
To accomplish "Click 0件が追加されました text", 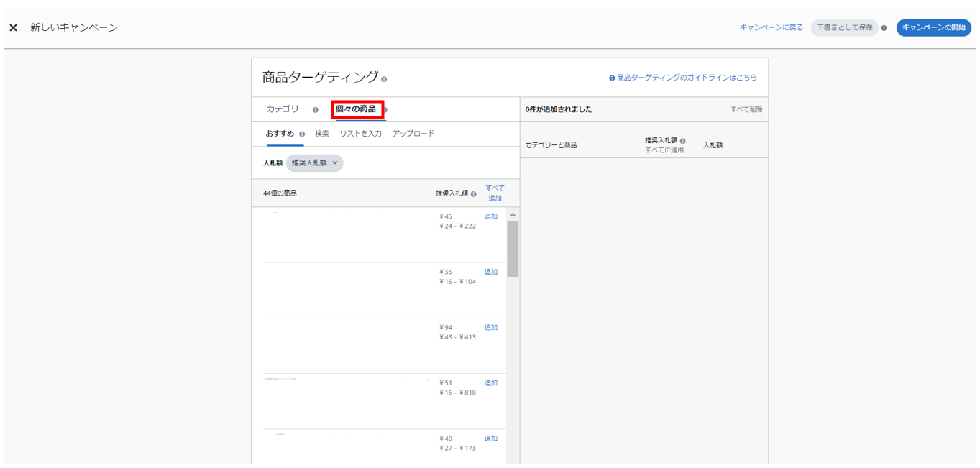I will pyautogui.click(x=559, y=110).
